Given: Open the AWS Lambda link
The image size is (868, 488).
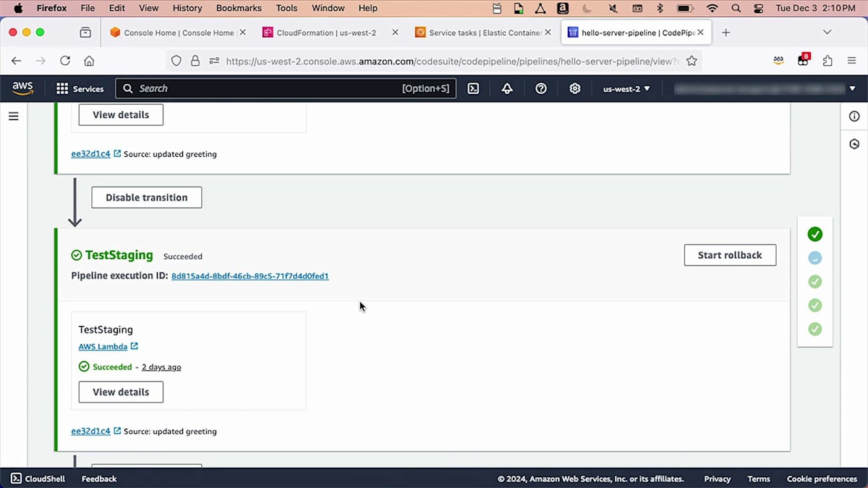Looking at the screenshot, I should (103, 346).
